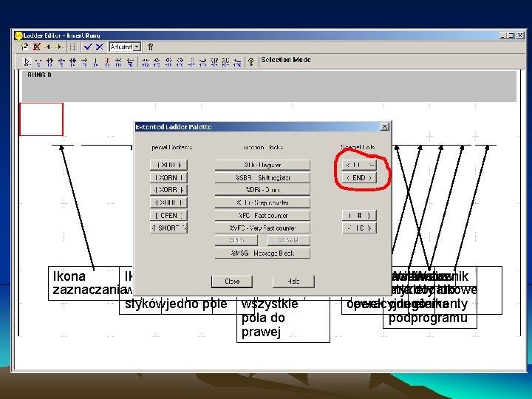532x399 pixels.
Task: Insert the ( # ) special coil
Action: (359, 216)
